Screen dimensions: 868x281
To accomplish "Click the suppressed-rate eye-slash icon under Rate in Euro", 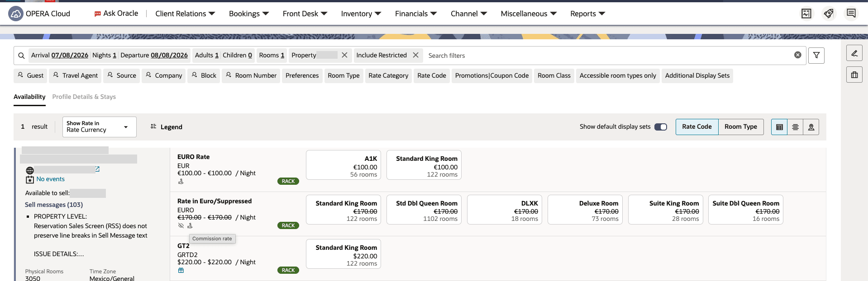I will (181, 225).
